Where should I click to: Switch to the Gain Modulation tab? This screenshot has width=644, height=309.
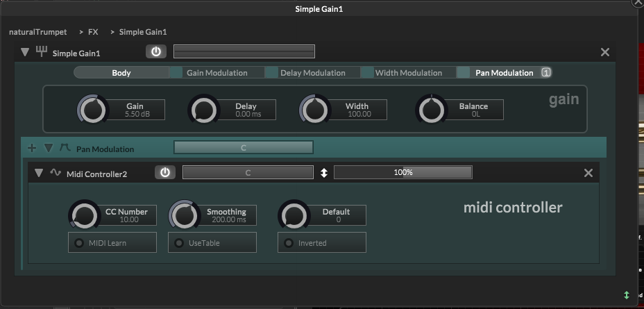(217, 73)
